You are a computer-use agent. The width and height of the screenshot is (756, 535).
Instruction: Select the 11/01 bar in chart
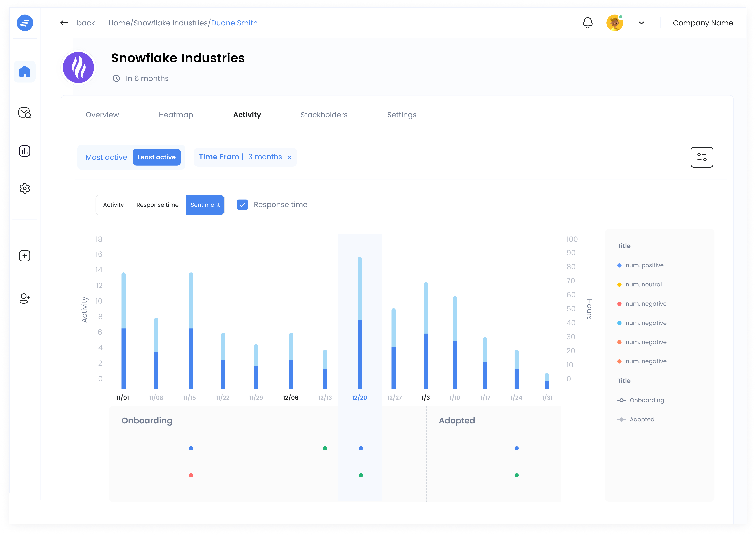(124, 331)
